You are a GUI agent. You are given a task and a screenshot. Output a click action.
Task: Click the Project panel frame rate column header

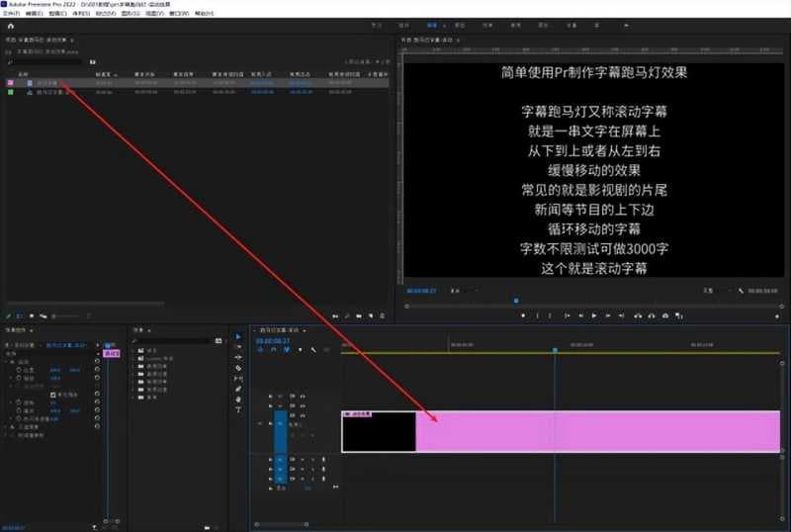click(106, 74)
